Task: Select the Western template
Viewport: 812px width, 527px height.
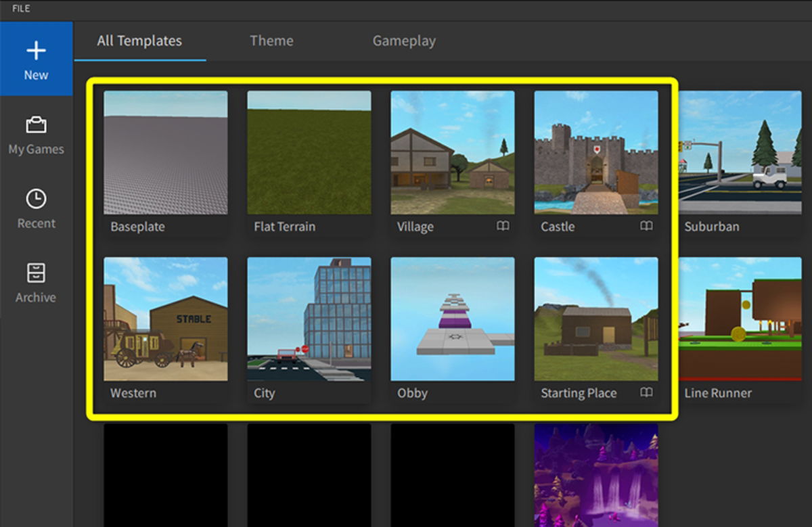Action: coord(166,318)
